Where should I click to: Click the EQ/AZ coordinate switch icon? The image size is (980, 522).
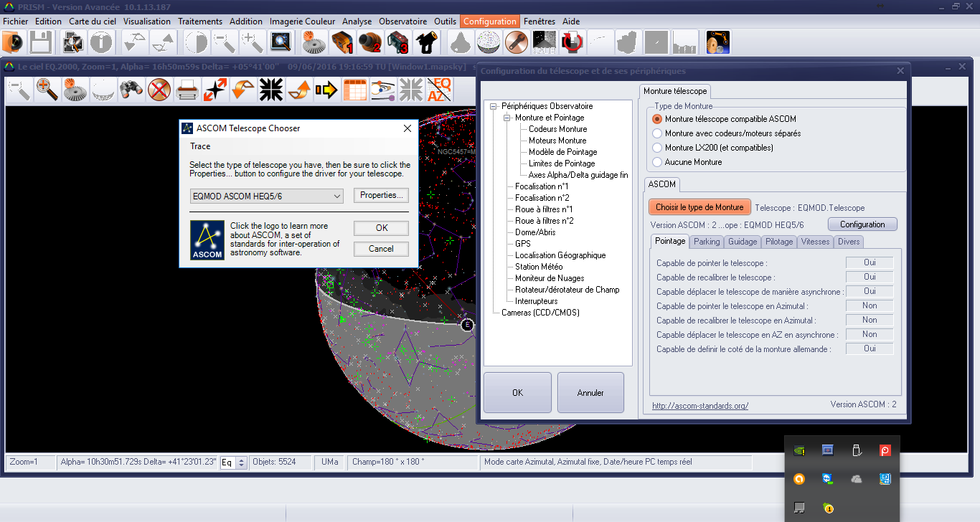[x=439, y=90]
